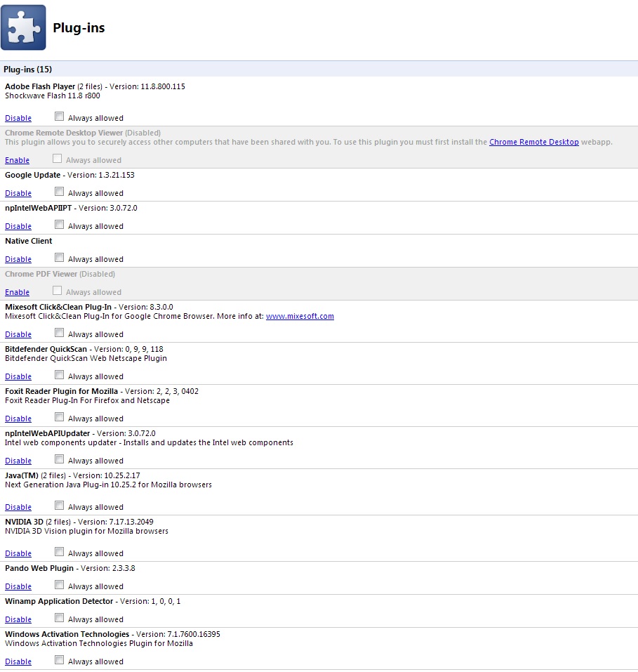Screen dimensions: 638x672
Task: Check Always allowed for Winamp Application Detector
Action: point(59,617)
